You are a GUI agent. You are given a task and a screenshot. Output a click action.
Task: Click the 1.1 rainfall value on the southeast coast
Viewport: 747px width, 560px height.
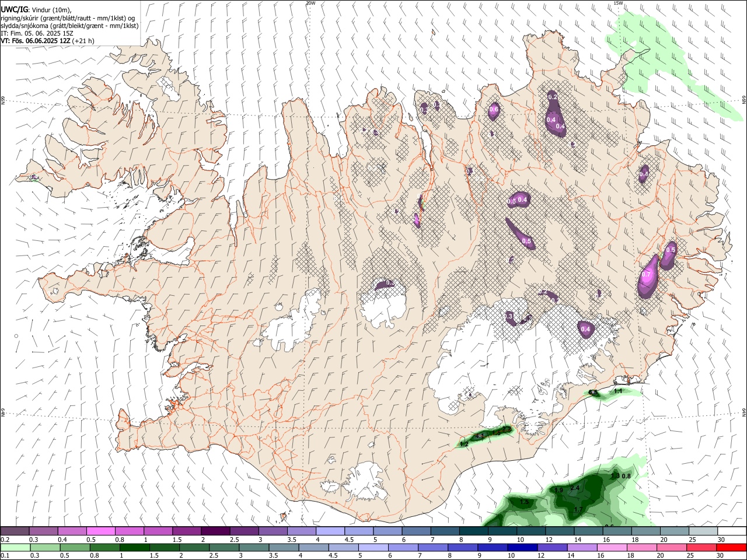coord(618,391)
